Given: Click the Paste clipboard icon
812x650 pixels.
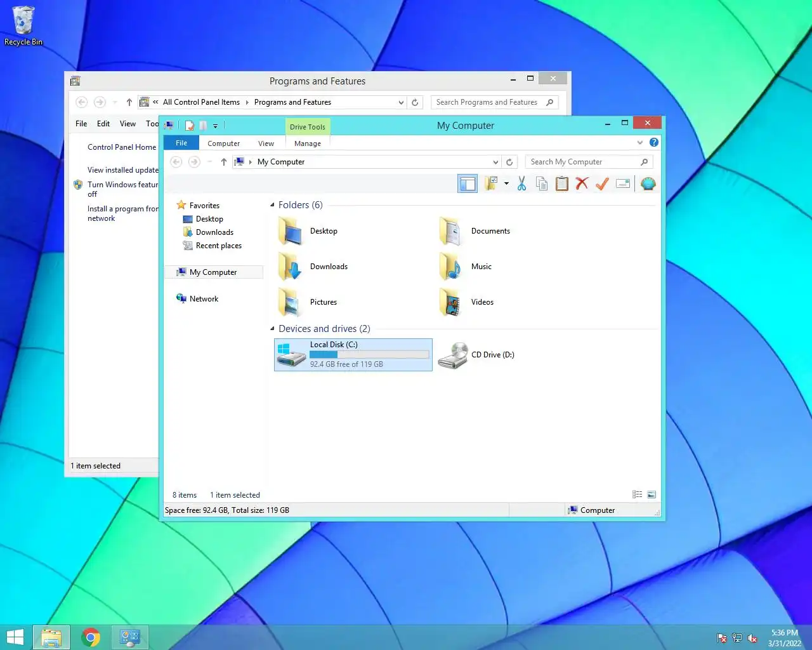Looking at the screenshot, I should pos(562,184).
